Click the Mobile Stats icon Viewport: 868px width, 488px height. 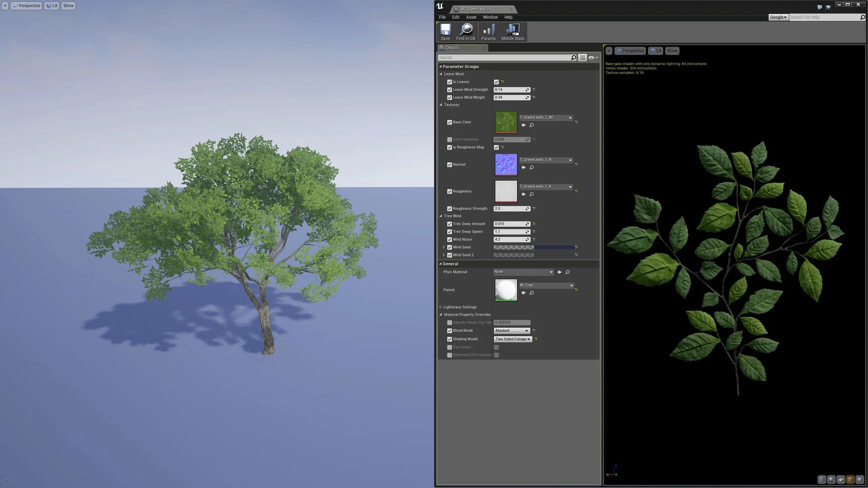point(512,32)
